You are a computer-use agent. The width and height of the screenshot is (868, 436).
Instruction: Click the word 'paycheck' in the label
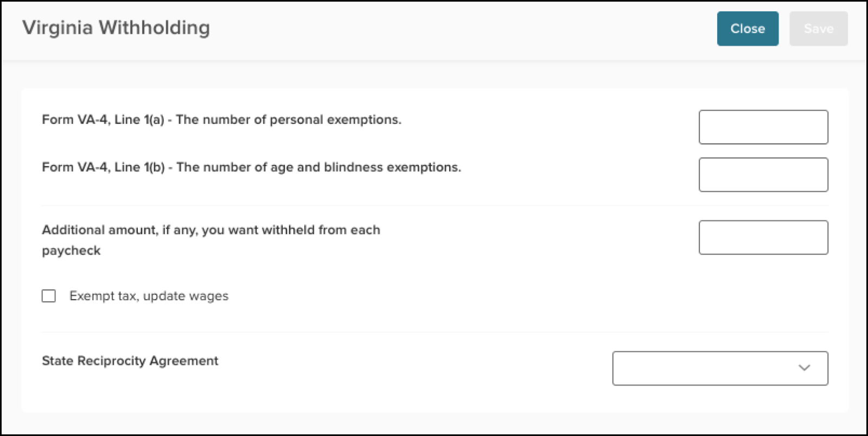click(71, 251)
